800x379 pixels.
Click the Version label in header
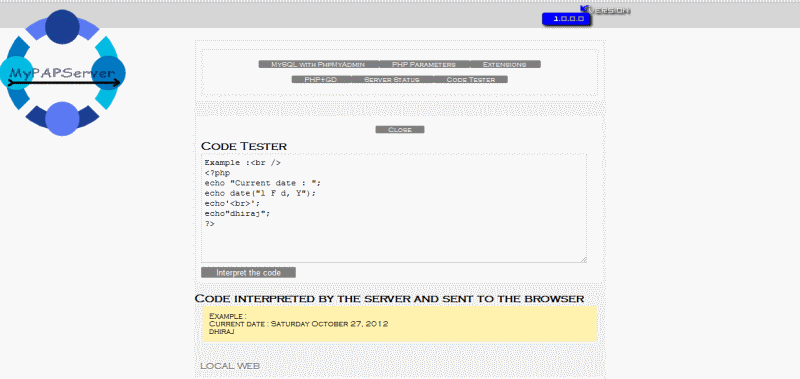[x=609, y=10]
